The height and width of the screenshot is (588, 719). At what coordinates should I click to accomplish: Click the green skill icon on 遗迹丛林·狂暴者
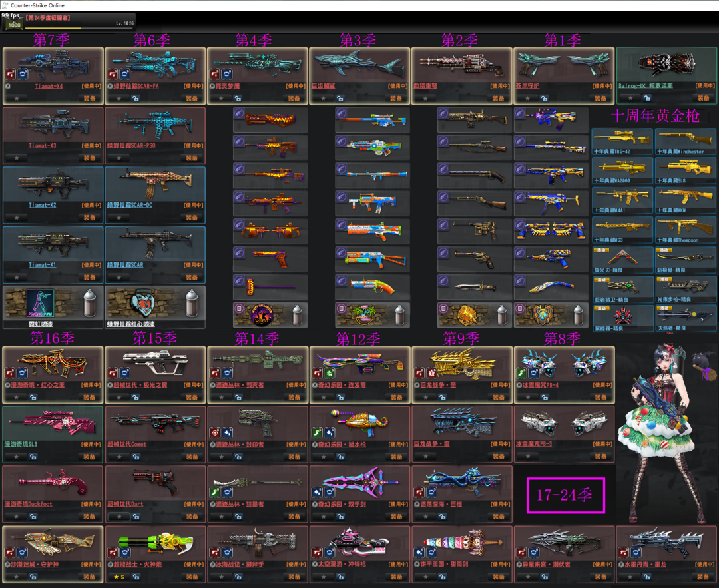click(214, 492)
